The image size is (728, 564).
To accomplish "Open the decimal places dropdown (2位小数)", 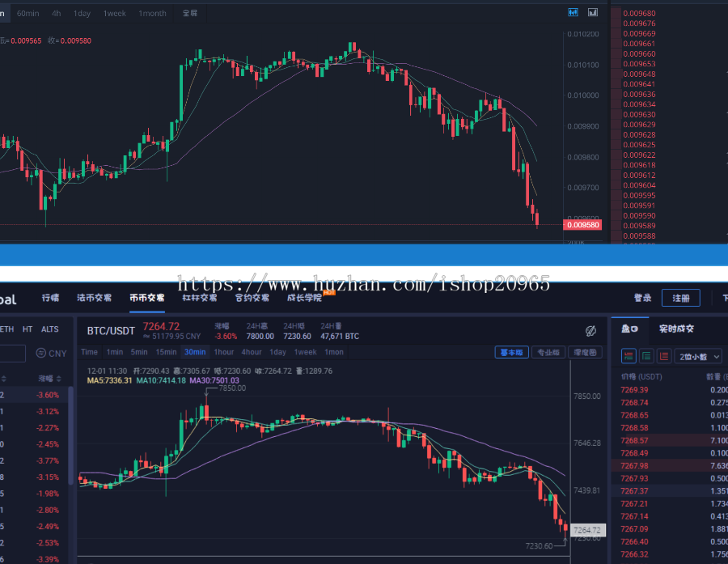I will [700, 356].
